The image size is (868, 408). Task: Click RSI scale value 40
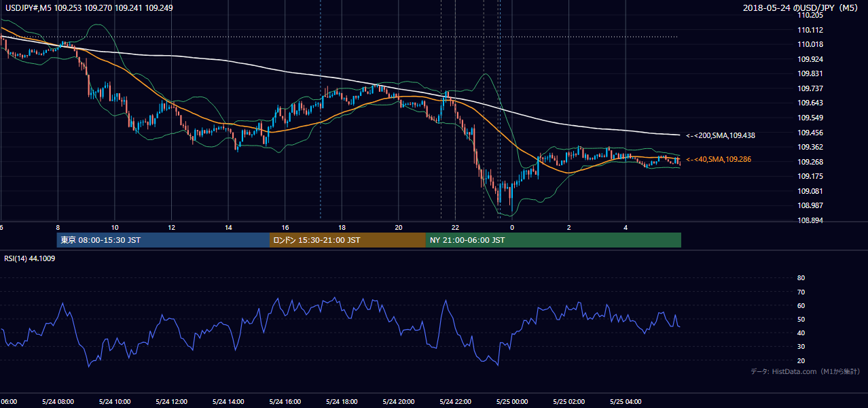click(801, 333)
